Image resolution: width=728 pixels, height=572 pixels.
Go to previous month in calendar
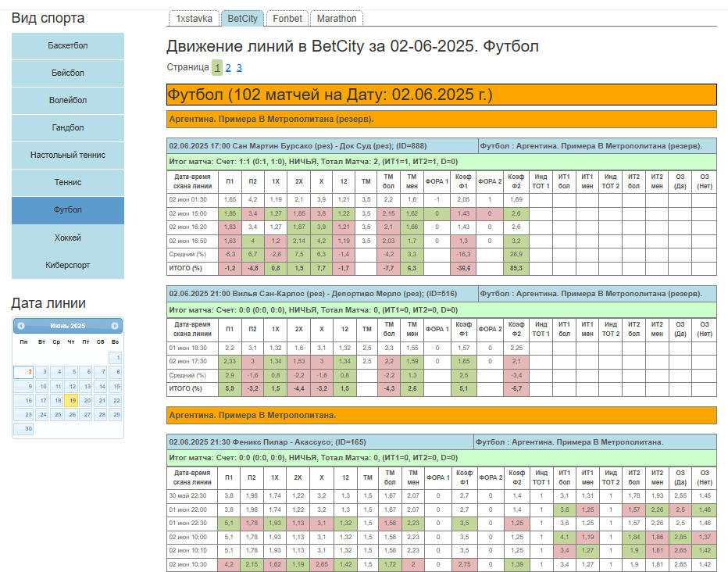coord(21,326)
